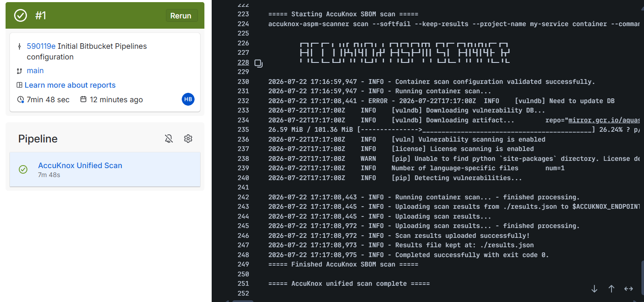Open Learn more about reports link
644x302 pixels.
tap(70, 85)
